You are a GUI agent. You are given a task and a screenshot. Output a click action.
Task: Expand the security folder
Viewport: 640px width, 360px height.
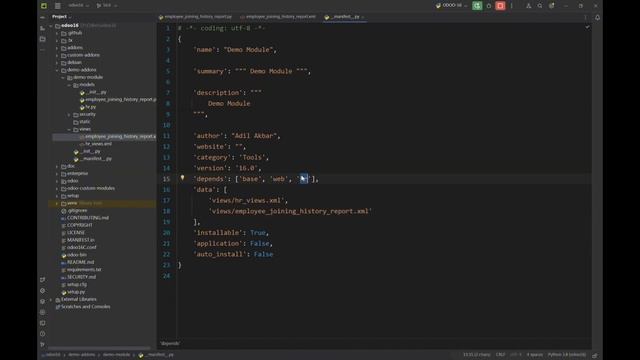coord(69,114)
